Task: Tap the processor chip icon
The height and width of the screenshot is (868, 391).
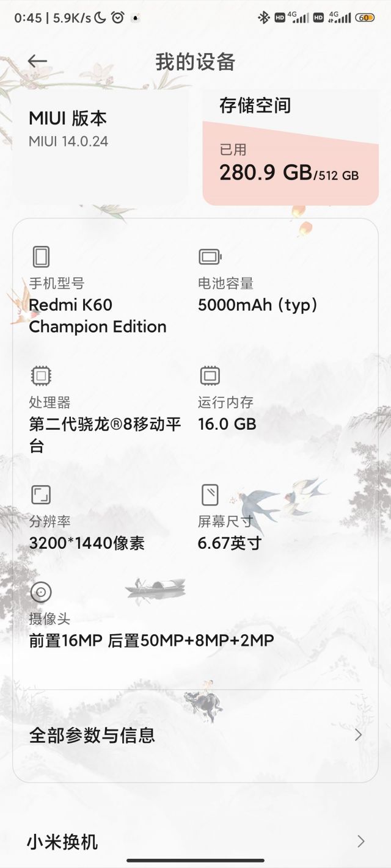Action: 41,376
